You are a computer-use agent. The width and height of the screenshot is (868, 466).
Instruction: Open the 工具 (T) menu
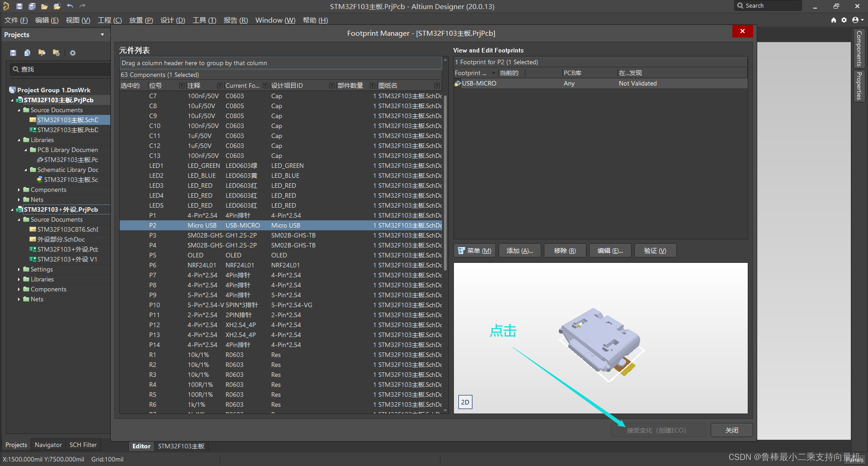point(204,20)
